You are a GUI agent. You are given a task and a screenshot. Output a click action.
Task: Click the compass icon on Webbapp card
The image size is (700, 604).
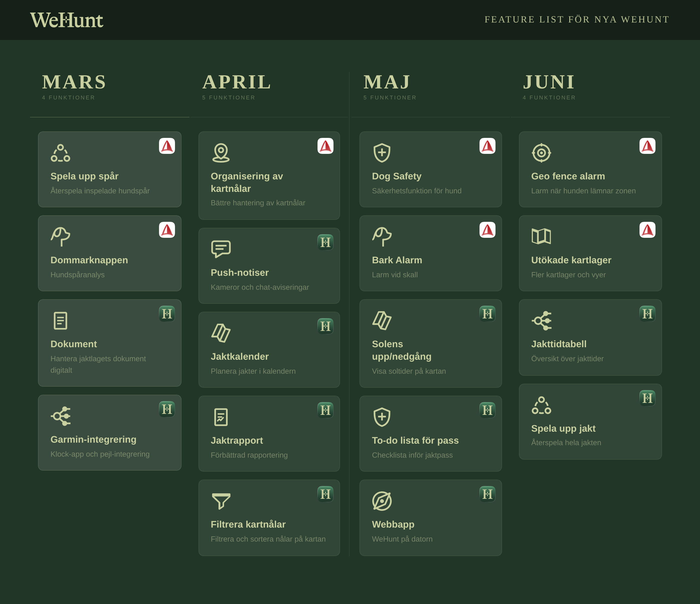[382, 501]
